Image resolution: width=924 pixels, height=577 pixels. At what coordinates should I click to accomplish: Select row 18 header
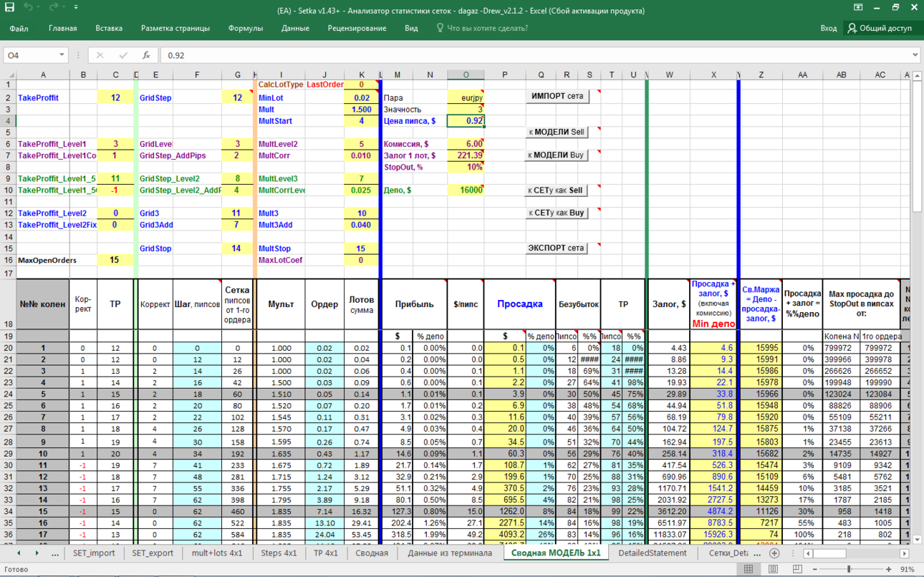(8, 305)
